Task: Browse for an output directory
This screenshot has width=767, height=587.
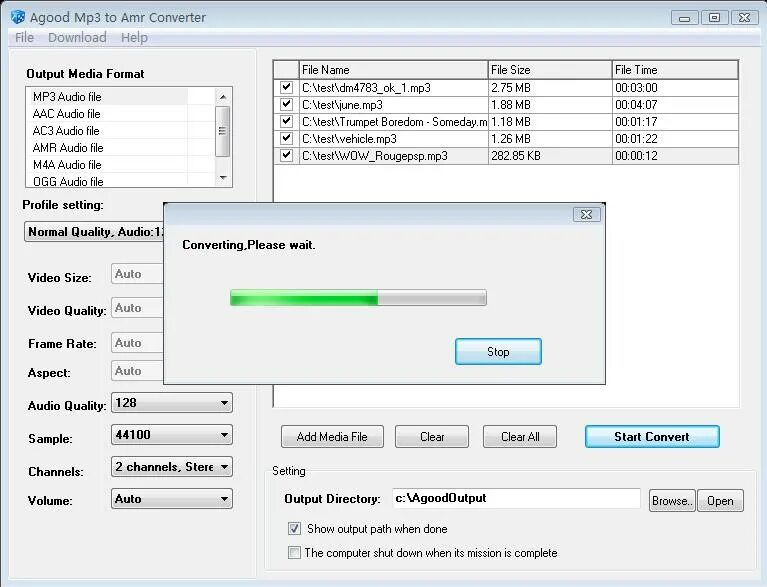Action: coord(672,500)
